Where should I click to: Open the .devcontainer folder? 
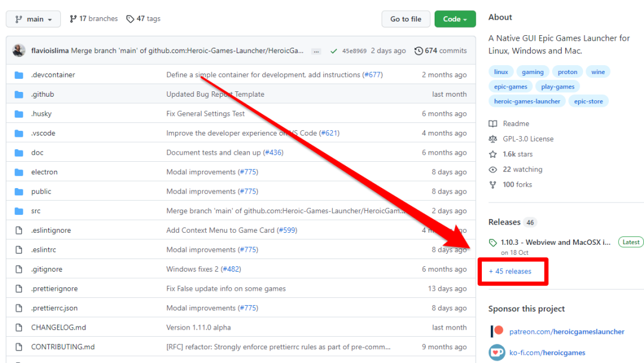pyautogui.click(x=53, y=75)
